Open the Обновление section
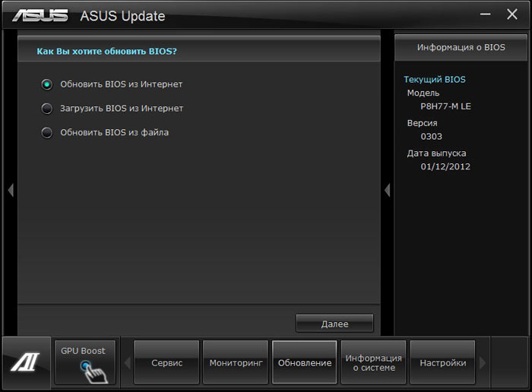Viewport: 532px width, 392px height. 305,362
